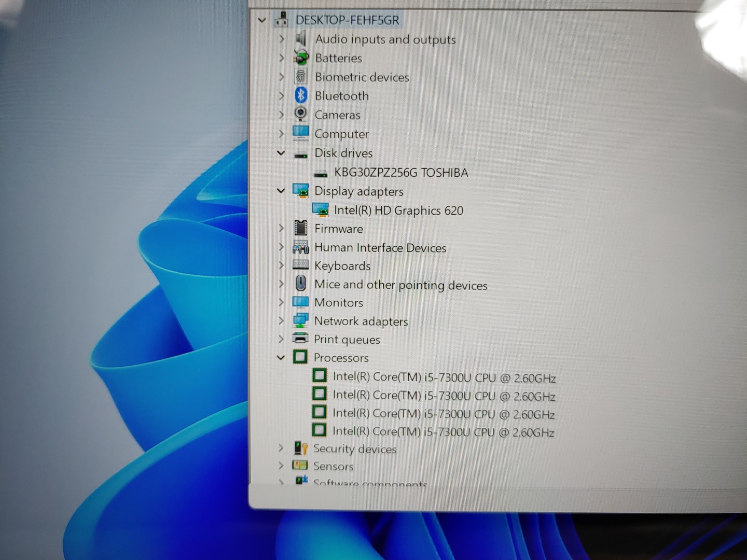Click the Monitors icon

[x=300, y=302]
